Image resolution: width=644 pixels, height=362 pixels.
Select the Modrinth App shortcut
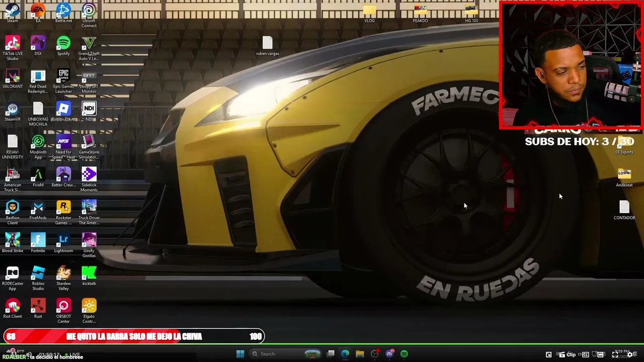(38, 147)
